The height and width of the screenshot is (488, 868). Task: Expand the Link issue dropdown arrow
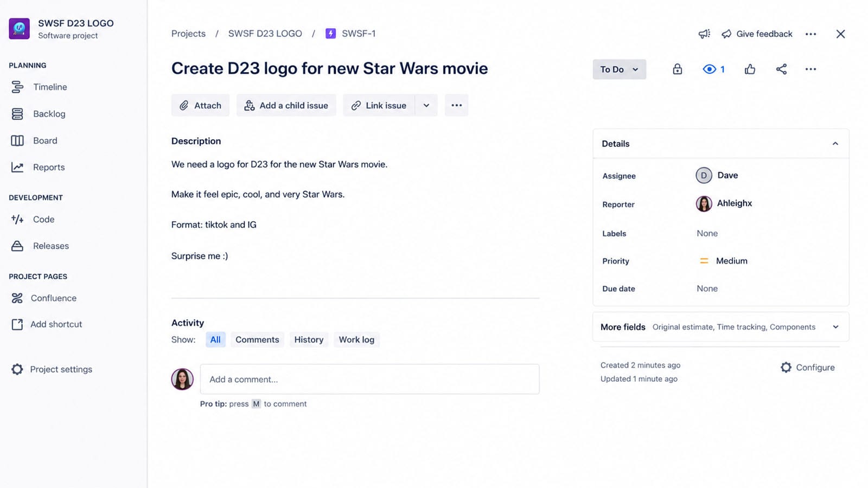point(426,105)
